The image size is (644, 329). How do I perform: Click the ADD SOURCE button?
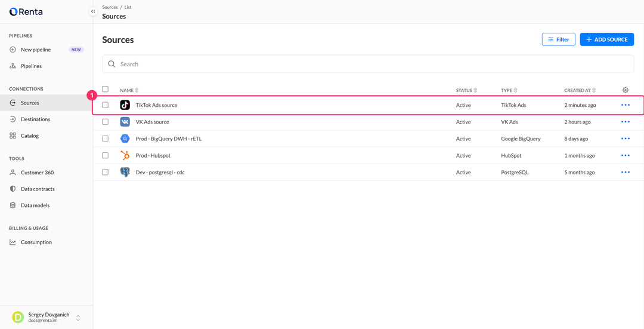pos(606,39)
